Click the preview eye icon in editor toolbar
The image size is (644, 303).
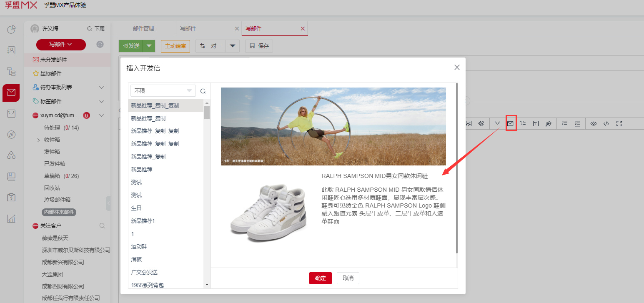(594, 123)
